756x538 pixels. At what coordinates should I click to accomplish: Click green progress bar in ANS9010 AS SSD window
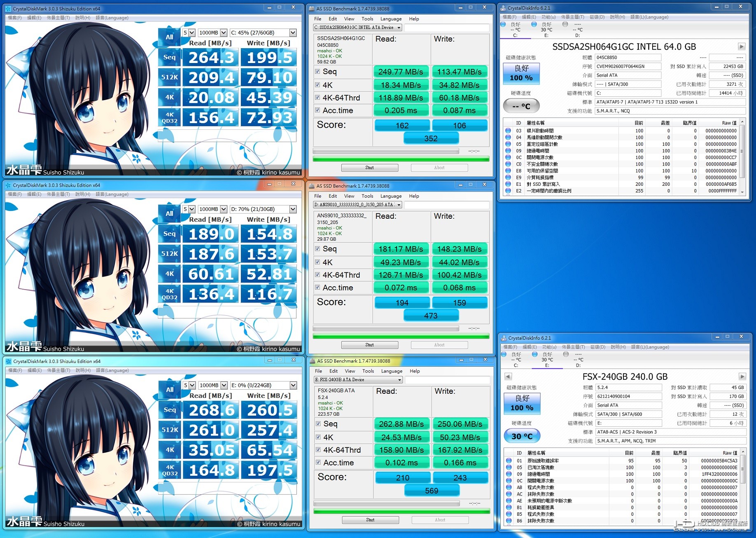point(401,336)
